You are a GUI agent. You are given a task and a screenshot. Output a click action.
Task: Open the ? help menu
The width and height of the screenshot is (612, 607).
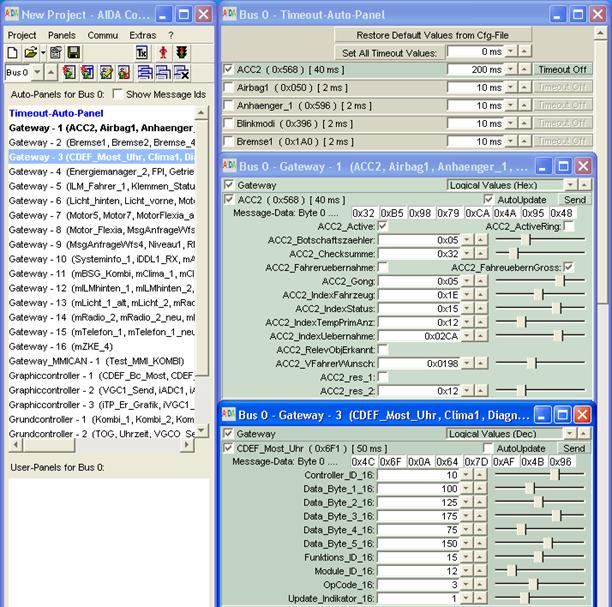click(x=171, y=35)
